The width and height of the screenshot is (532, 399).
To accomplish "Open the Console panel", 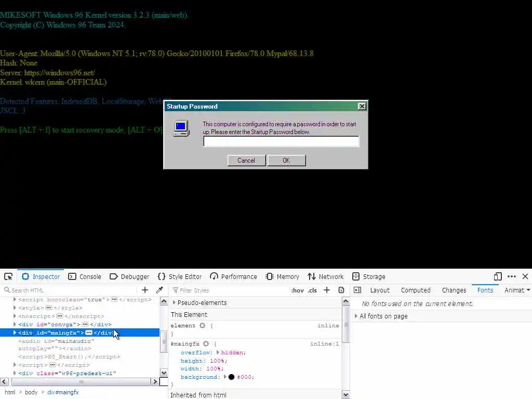I will coord(85,276).
